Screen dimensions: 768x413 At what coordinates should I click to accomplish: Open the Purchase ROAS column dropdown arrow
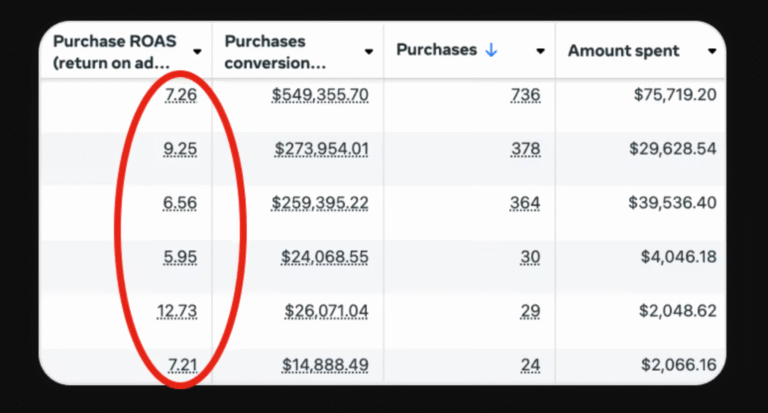tap(197, 52)
